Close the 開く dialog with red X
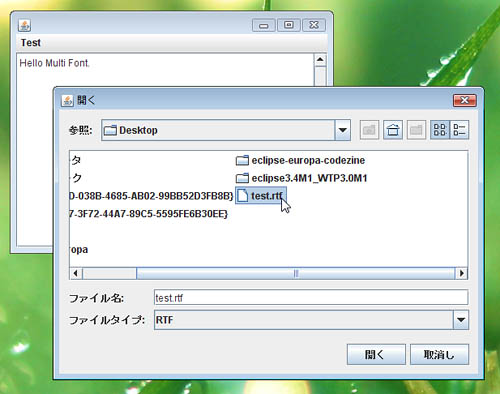500x394 pixels. (x=465, y=100)
